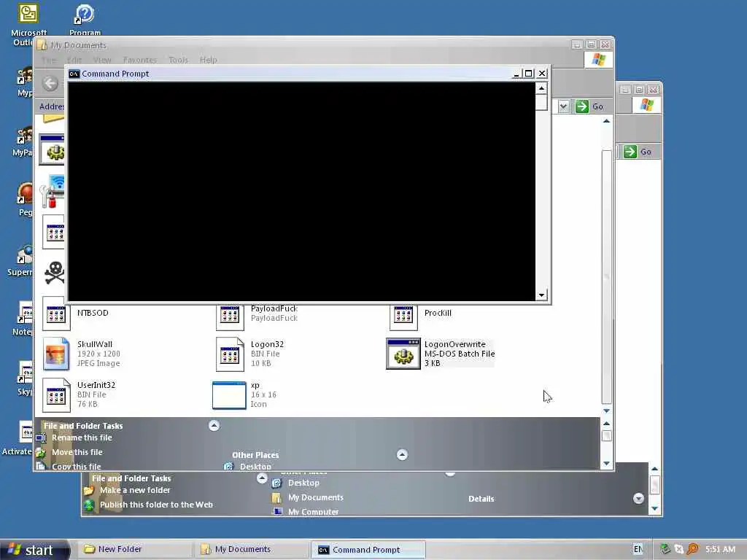The width and height of the screenshot is (747, 560).
Task: Click the "MS-DOS Batch File" description text
Action: tap(460, 354)
